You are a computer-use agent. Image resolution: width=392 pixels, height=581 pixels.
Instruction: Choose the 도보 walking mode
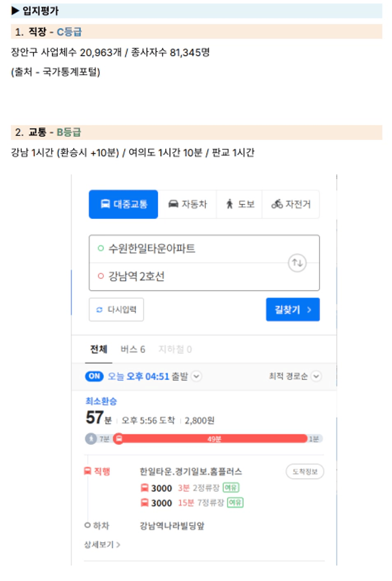click(x=239, y=204)
